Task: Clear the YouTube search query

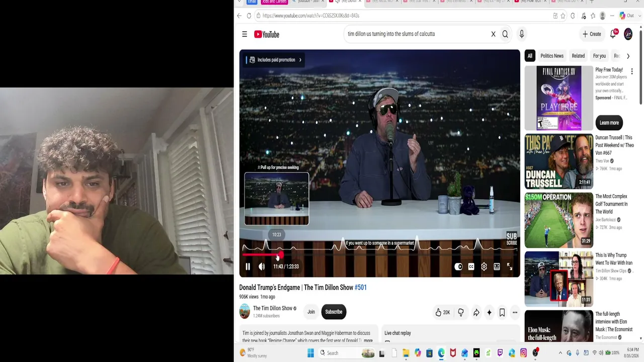Action: (493, 34)
